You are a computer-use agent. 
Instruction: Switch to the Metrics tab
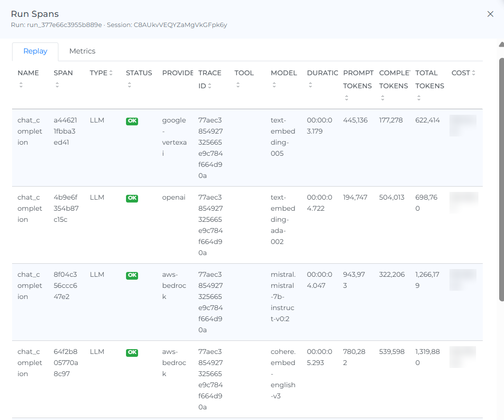click(x=82, y=51)
